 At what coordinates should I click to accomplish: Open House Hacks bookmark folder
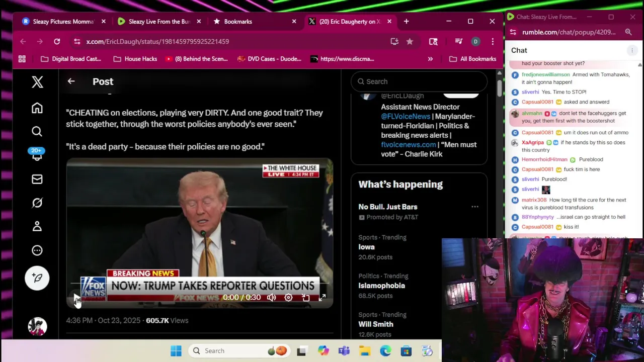coord(135,59)
